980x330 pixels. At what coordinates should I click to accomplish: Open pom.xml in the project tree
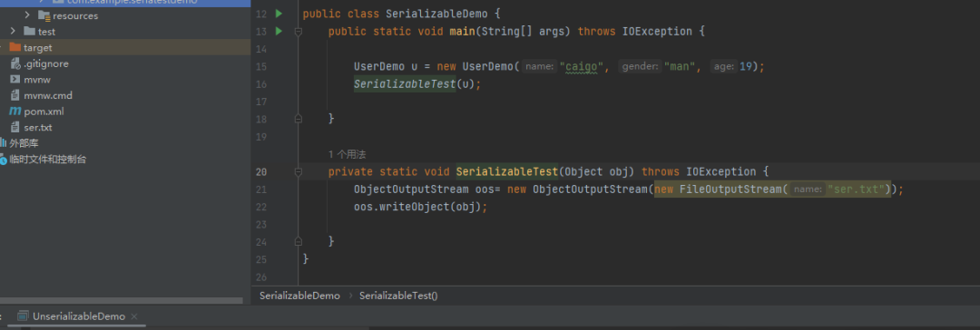(44, 112)
